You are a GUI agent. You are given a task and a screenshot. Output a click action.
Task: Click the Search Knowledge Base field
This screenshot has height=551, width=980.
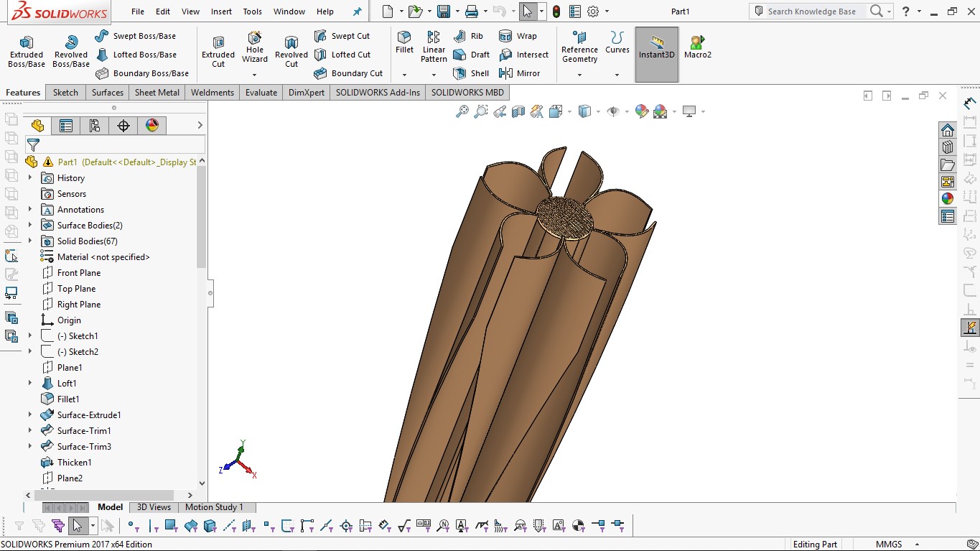(x=811, y=11)
